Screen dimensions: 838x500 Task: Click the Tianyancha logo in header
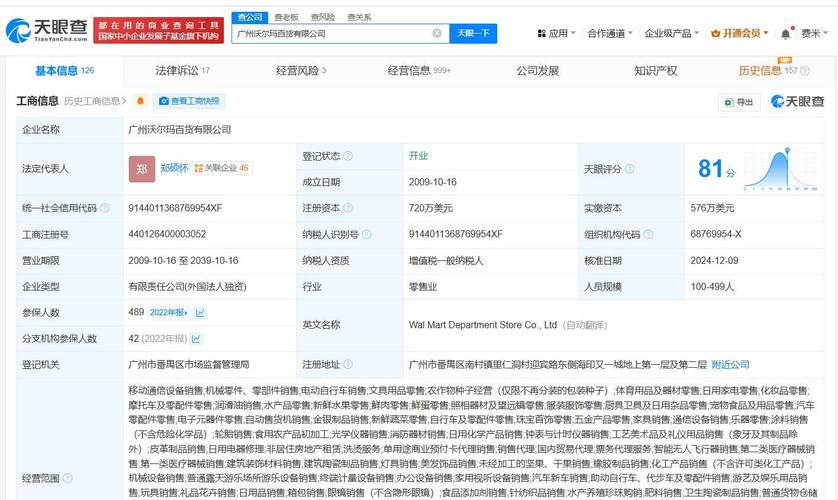[46, 30]
